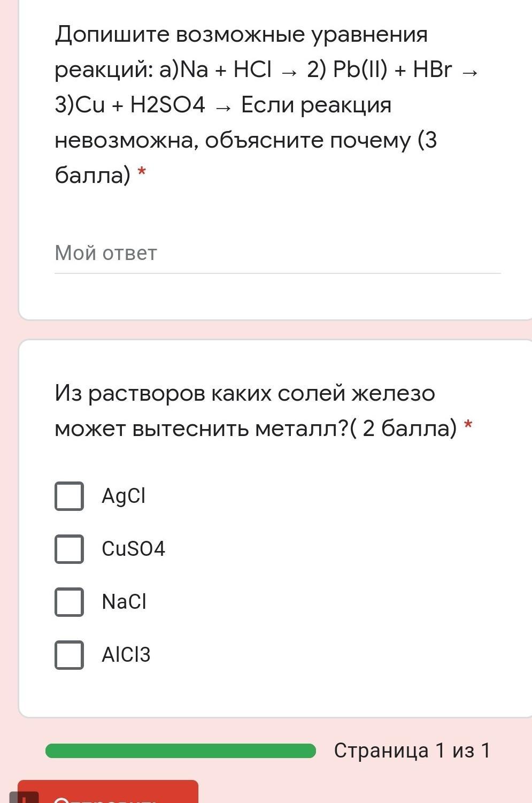
Task: Click the AgCl option label text
Action: pyautogui.click(x=124, y=496)
